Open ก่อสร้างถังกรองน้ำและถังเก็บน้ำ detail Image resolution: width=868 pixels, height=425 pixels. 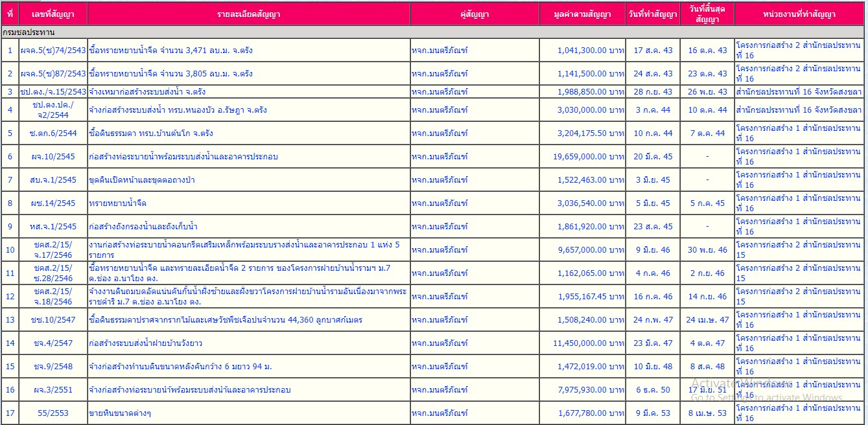(x=143, y=227)
